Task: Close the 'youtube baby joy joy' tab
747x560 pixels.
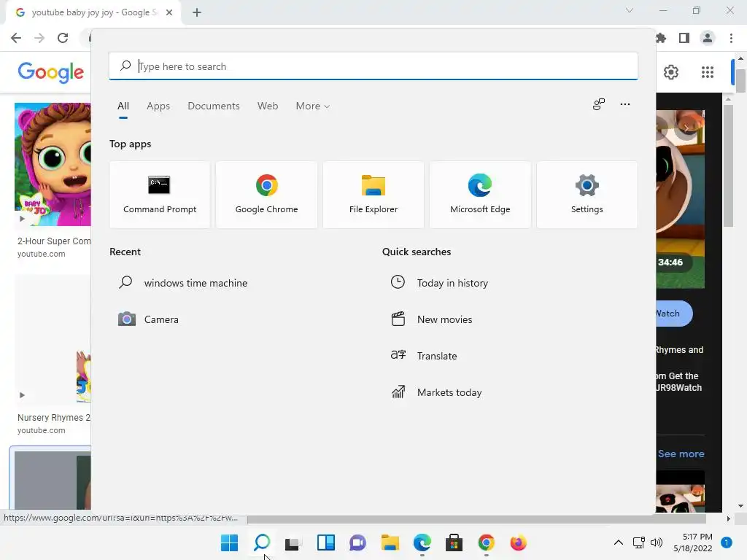Action: [169, 12]
